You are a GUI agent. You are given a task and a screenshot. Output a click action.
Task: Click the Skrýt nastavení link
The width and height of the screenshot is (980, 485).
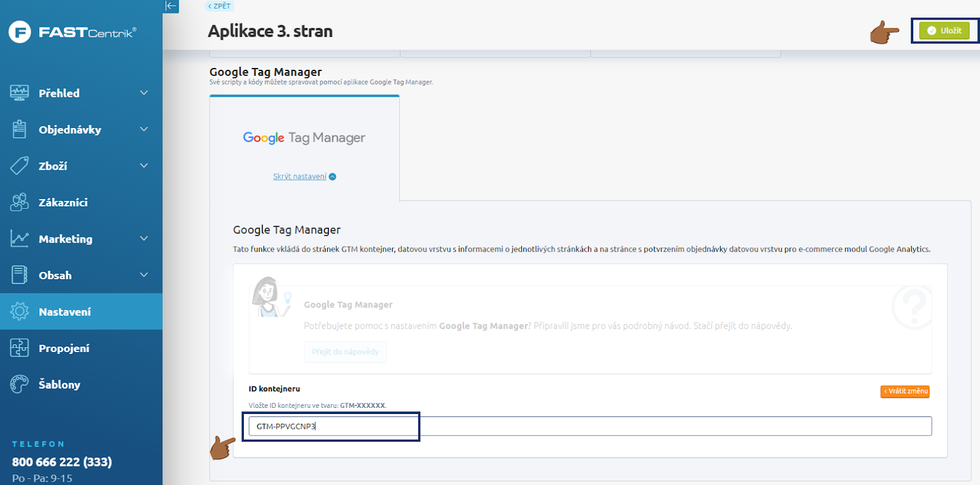(x=300, y=176)
